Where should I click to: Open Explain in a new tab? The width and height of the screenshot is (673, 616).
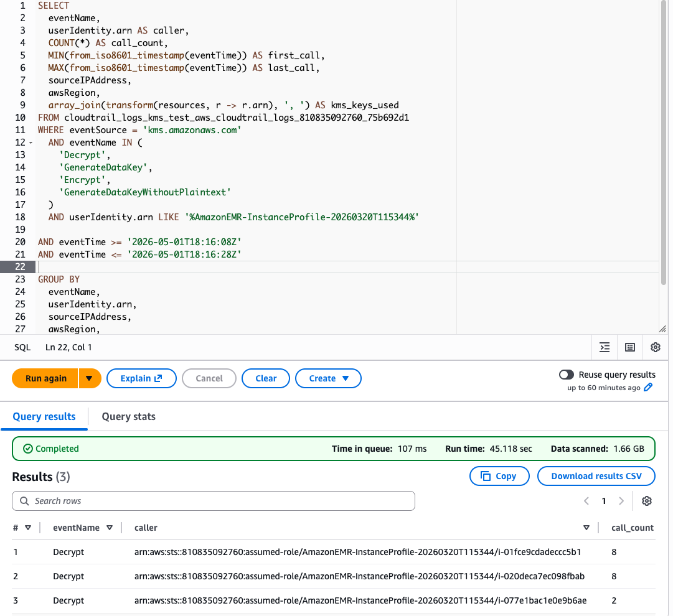(141, 378)
